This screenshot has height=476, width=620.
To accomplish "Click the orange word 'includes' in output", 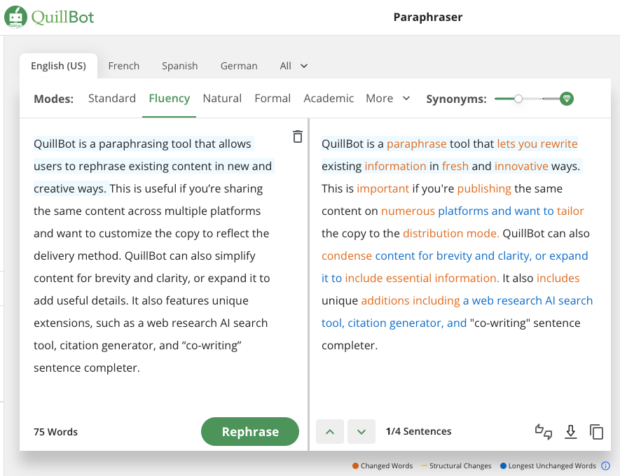I will (558, 278).
